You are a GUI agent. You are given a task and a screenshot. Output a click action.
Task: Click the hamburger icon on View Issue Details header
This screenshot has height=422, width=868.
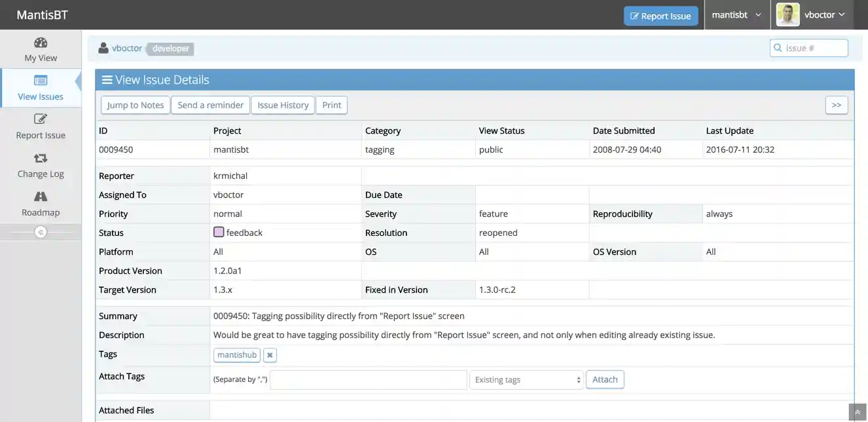[x=107, y=79]
